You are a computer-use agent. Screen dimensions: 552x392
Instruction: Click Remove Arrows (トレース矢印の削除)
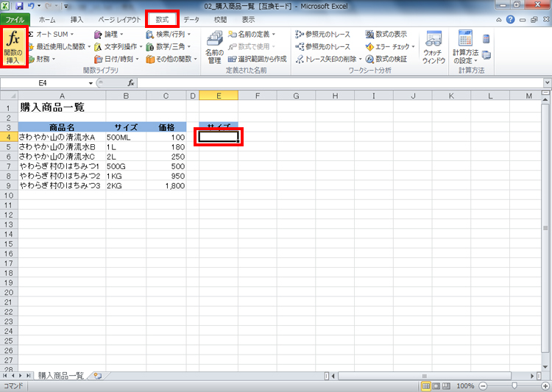tap(326, 59)
